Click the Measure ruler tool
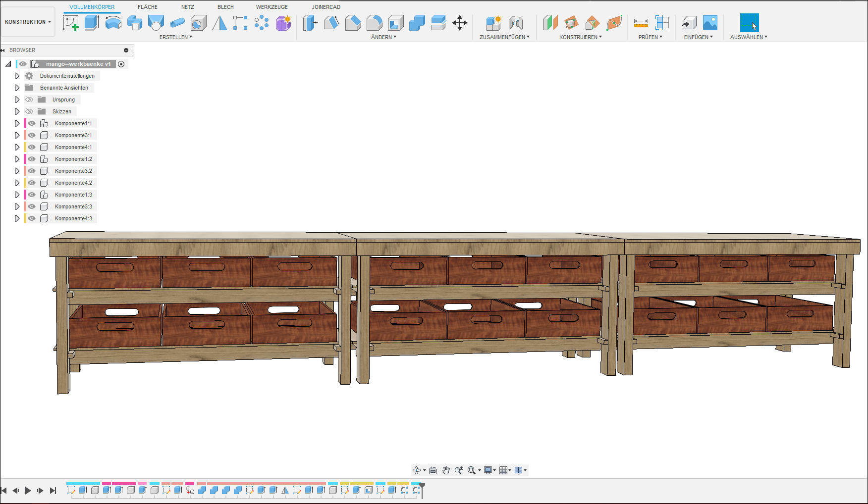This screenshot has width=868, height=504. tap(641, 23)
